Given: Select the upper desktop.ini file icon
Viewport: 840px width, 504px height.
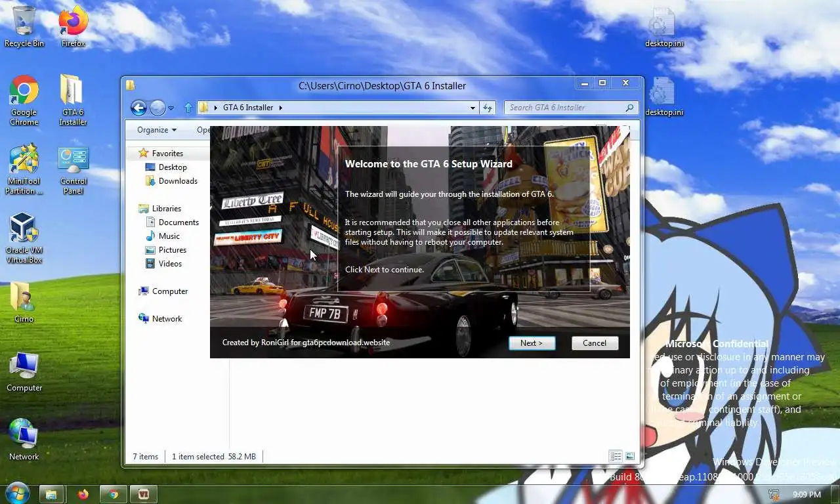Looking at the screenshot, I should [x=663, y=28].
